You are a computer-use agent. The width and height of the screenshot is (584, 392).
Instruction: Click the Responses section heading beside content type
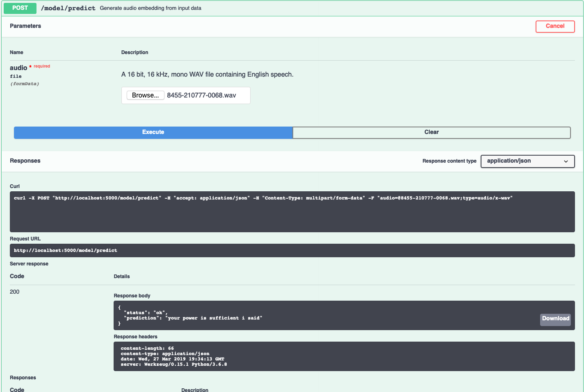click(x=25, y=161)
